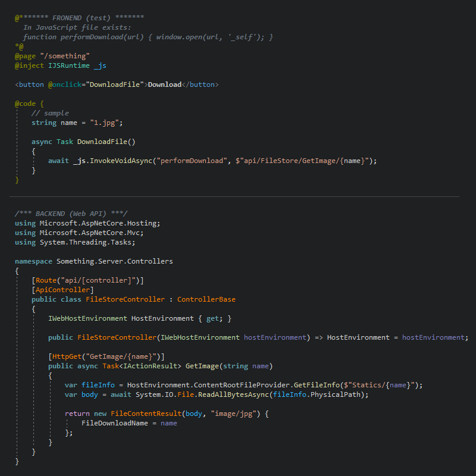This screenshot has height=476, width=476.
Task: Click the 'string name' declaration in the @code block
Action: pos(54,123)
